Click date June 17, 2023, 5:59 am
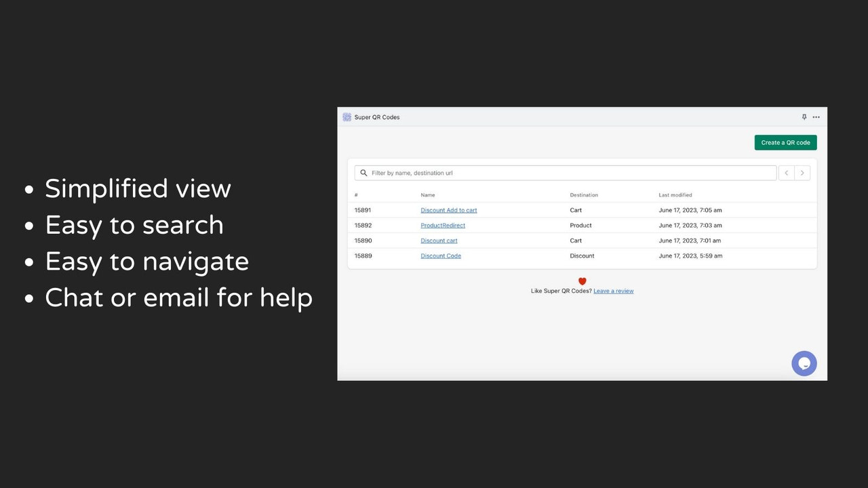868x488 pixels. tap(690, 256)
